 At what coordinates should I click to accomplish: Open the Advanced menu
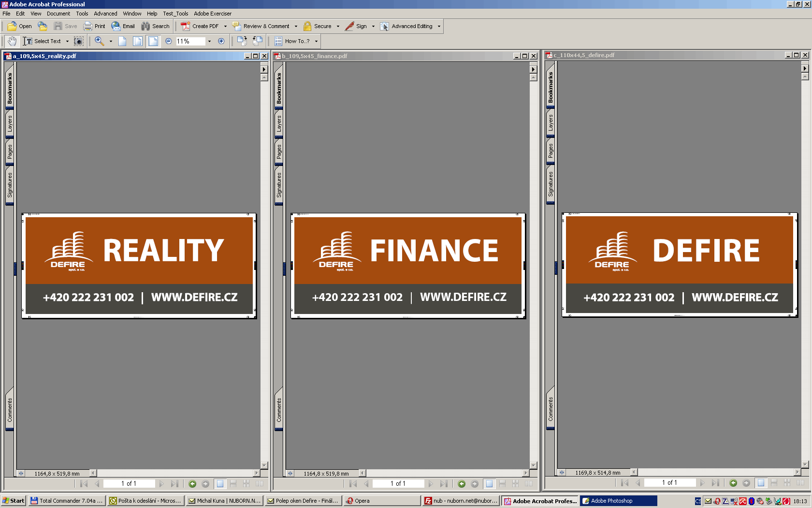[105, 14]
